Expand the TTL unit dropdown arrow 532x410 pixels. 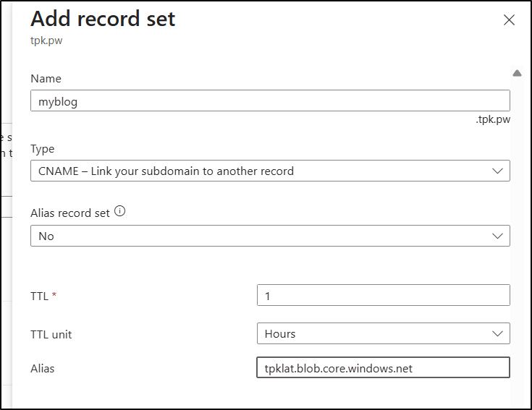pos(497,333)
